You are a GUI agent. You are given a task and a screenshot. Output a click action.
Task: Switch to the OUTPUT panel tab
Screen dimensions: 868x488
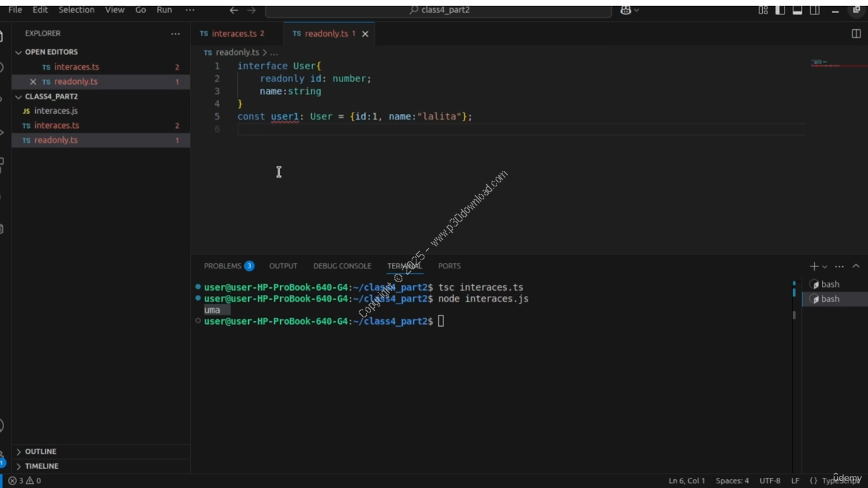coord(283,266)
